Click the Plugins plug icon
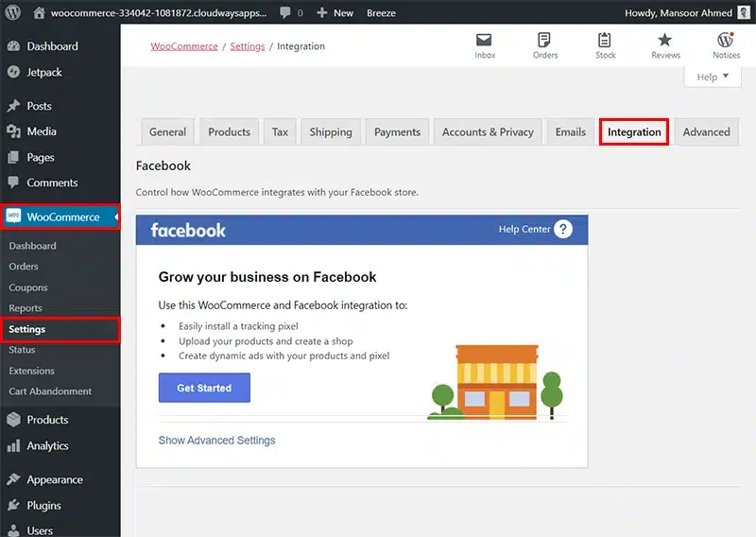 coord(14,505)
